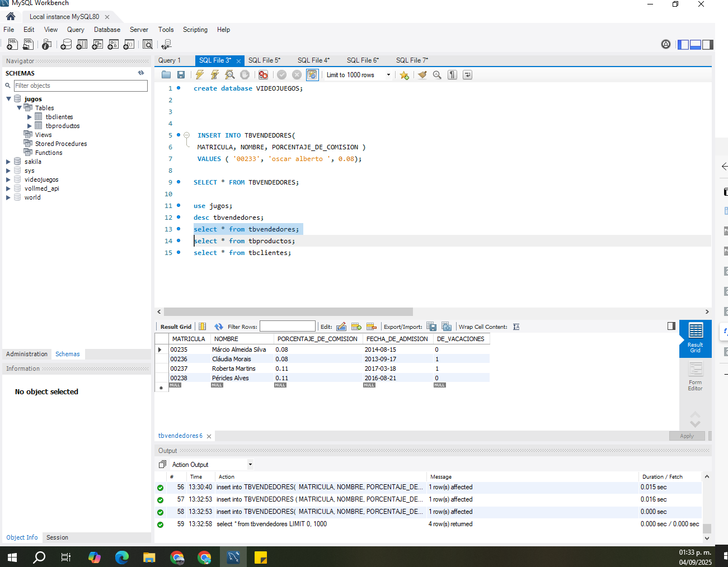Toggle invisible characters display (pilcrow)
The height and width of the screenshot is (567, 728).
tap(452, 75)
